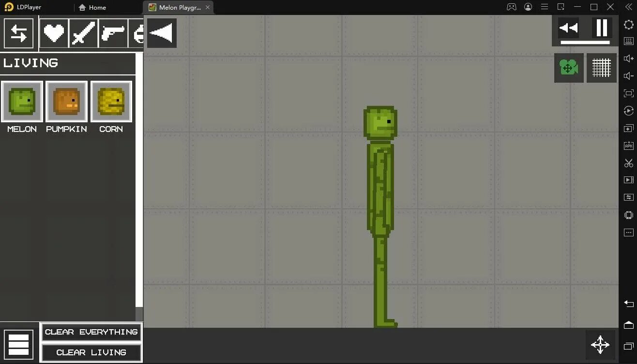Open more tools ellipsis icon

click(629, 233)
